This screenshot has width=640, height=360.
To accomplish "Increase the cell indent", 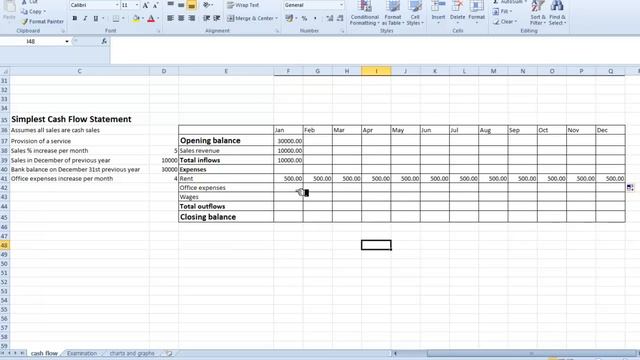I will pyautogui.click(x=217, y=18).
